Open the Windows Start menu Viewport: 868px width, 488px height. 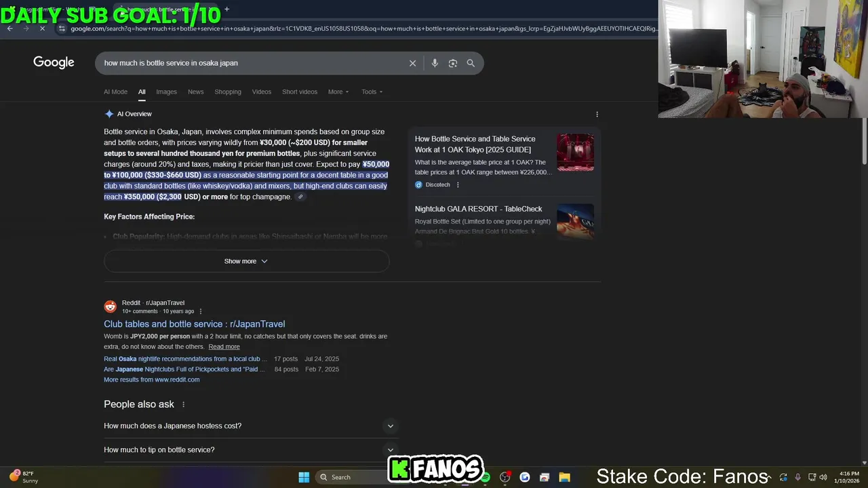point(304,477)
